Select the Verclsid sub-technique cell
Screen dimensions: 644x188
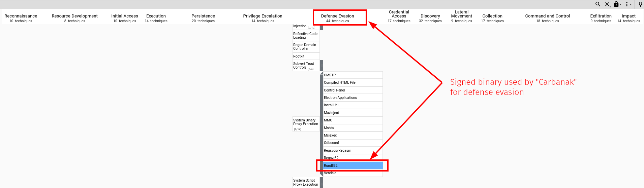tap(352, 173)
